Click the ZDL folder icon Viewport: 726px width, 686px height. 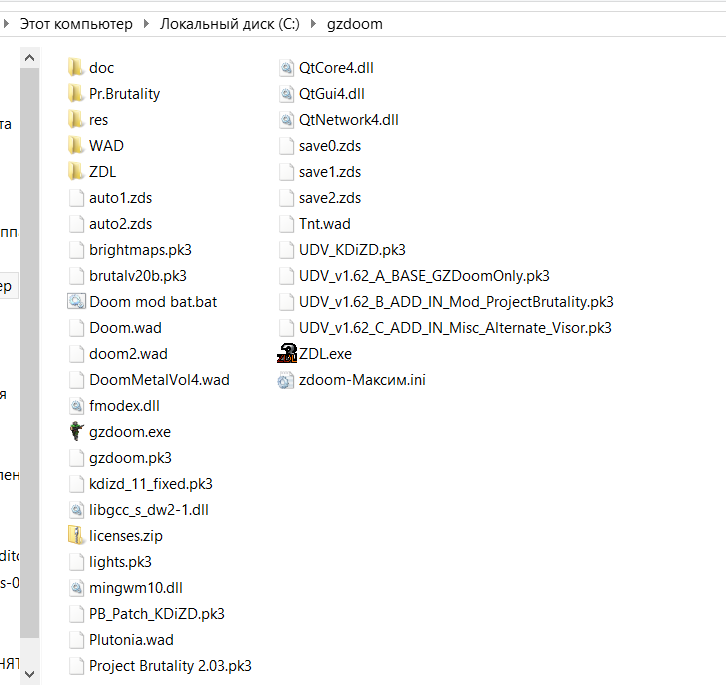click(75, 171)
